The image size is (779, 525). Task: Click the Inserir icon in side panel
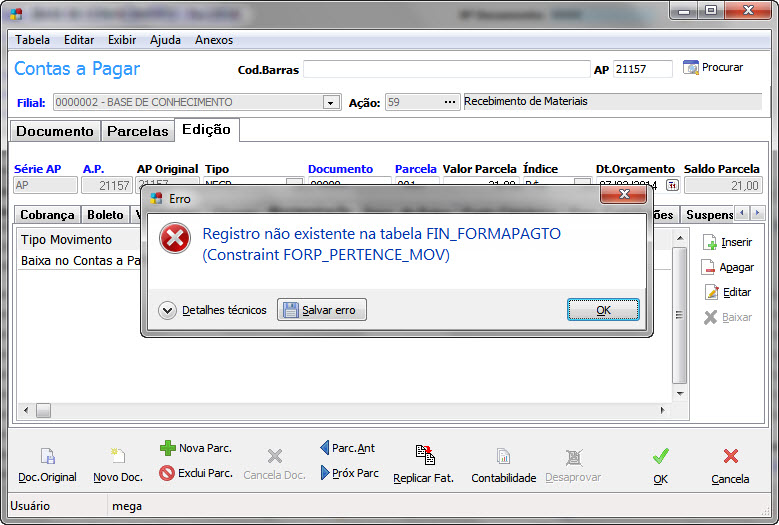[x=709, y=242]
